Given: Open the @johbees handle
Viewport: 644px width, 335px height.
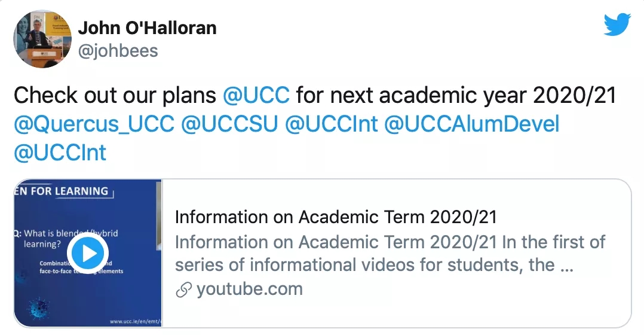Looking at the screenshot, I should click(118, 51).
